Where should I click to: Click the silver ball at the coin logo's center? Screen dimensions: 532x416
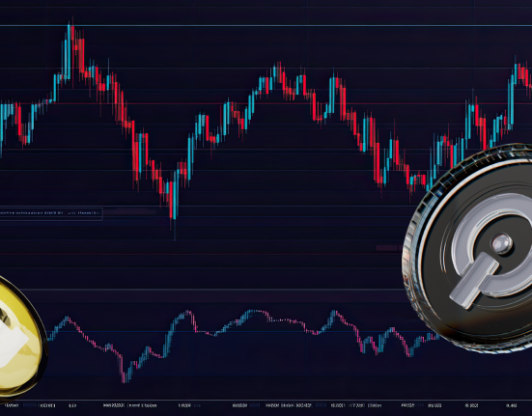(501, 243)
